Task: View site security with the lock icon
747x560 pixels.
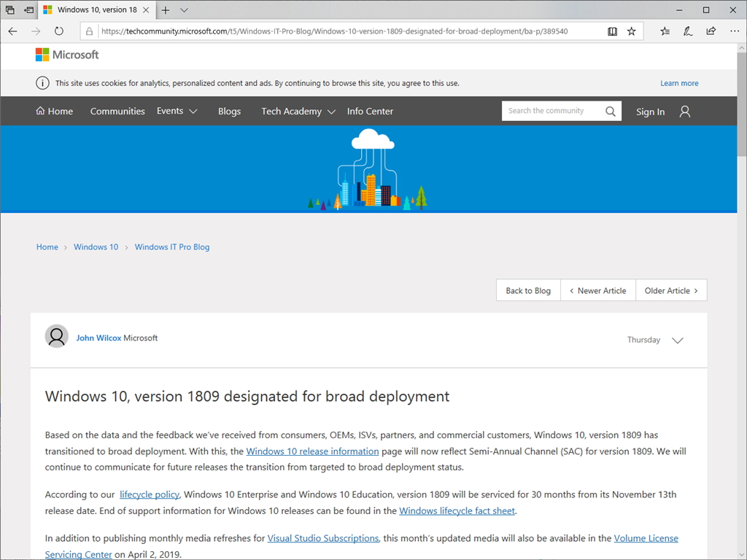Action: pos(88,31)
